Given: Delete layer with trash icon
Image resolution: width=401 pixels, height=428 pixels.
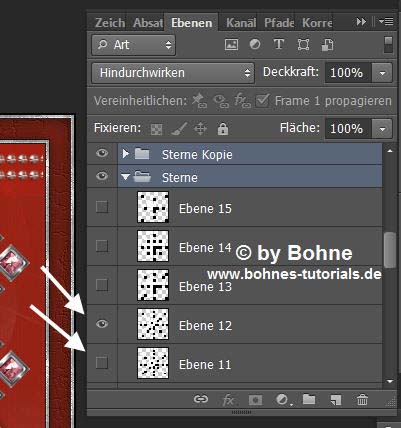Looking at the screenshot, I should pyautogui.click(x=362, y=399).
